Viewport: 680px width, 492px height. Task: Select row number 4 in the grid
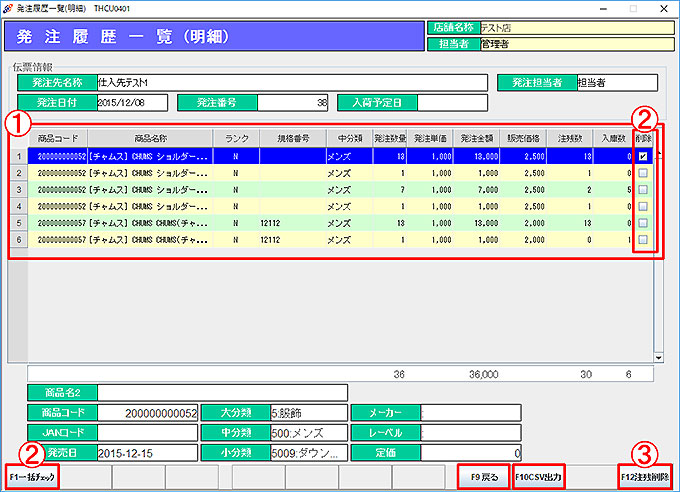coord(19,206)
